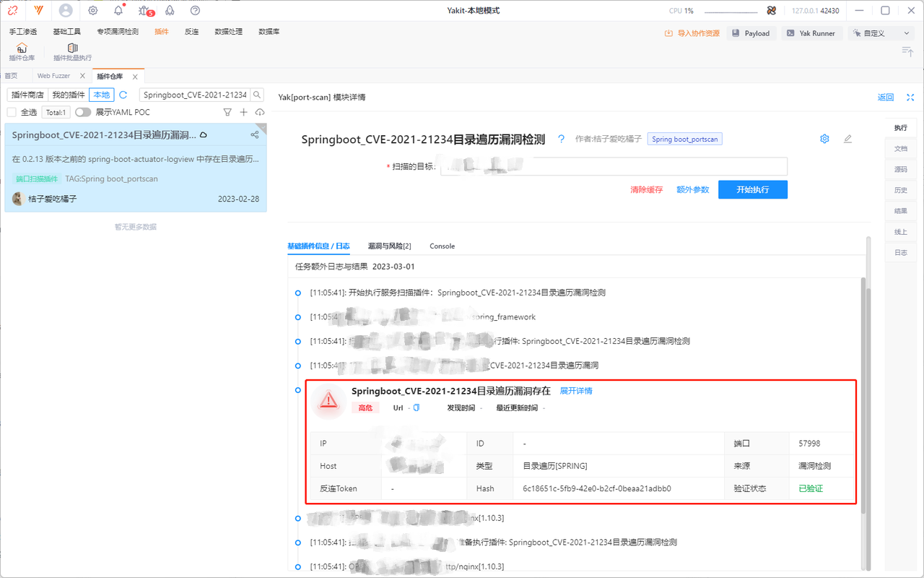The image size is (924, 578).
Task: Open the 历史 side tab
Action: (x=901, y=190)
